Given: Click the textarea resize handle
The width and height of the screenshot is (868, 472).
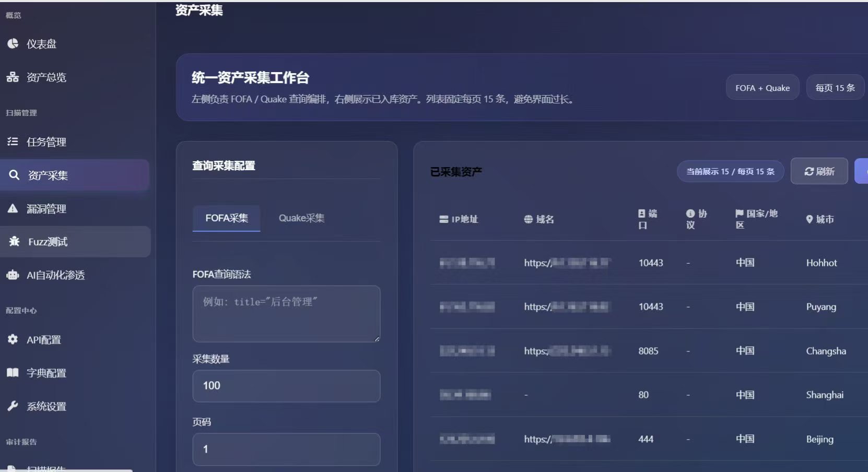Looking at the screenshot, I should pyautogui.click(x=377, y=339).
